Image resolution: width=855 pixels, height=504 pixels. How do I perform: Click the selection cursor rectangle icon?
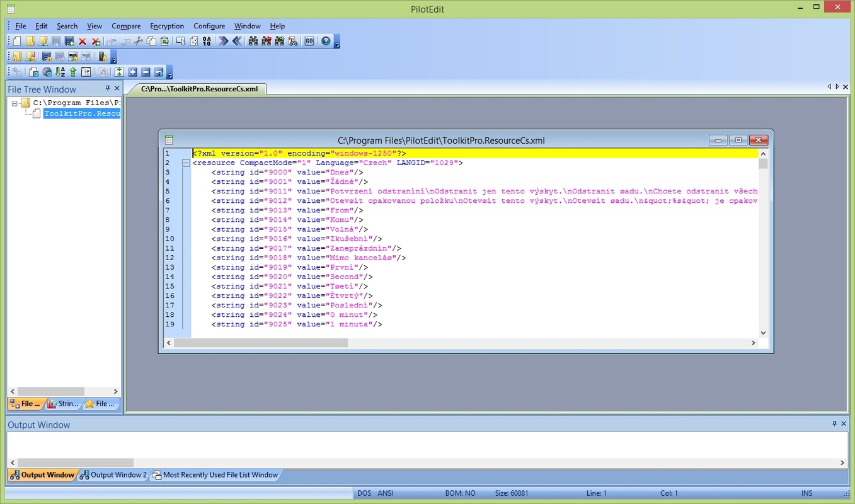click(x=181, y=41)
